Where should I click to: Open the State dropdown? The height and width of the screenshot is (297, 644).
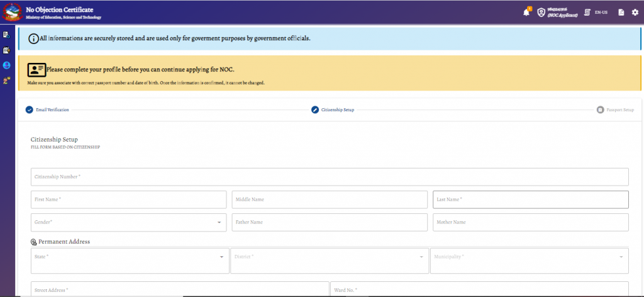click(x=130, y=261)
